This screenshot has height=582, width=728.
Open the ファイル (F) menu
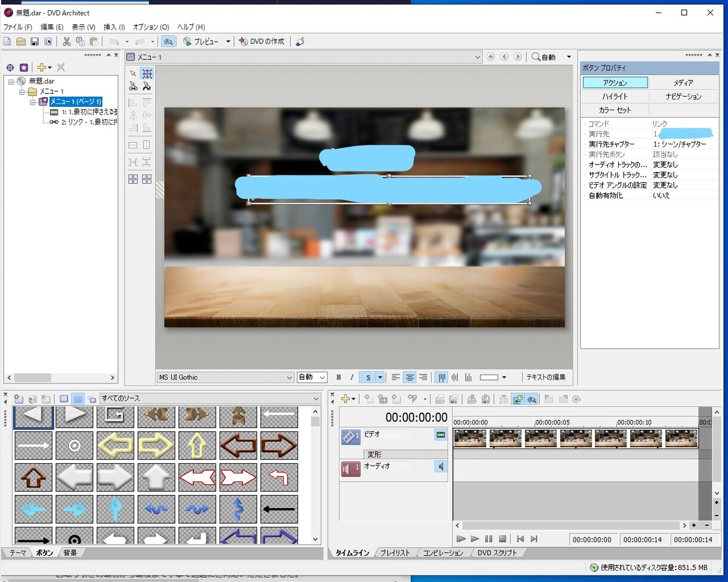coord(18,27)
